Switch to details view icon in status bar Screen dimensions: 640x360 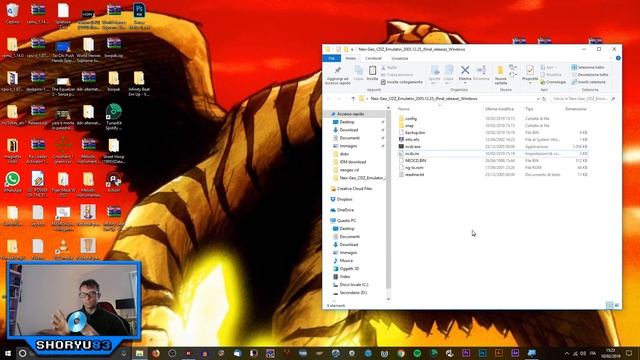(x=609, y=305)
